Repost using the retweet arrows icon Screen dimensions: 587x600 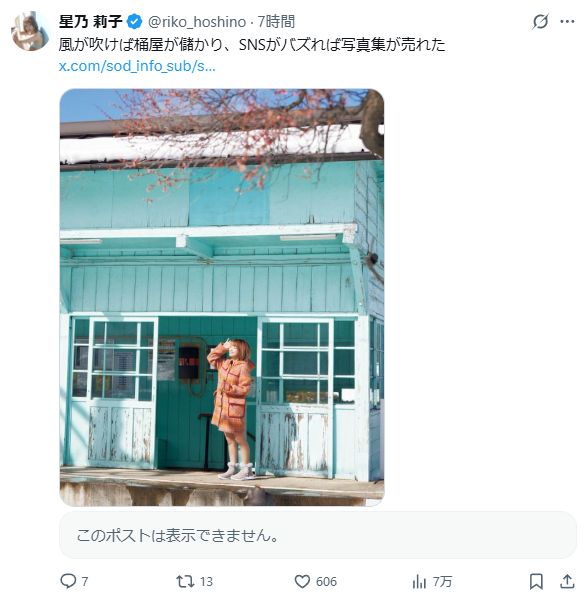coord(185,581)
